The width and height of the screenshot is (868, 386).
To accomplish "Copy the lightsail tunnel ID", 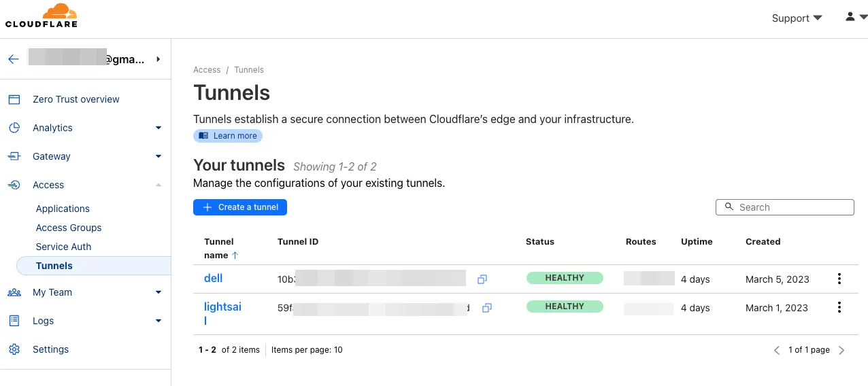I will click(x=487, y=308).
